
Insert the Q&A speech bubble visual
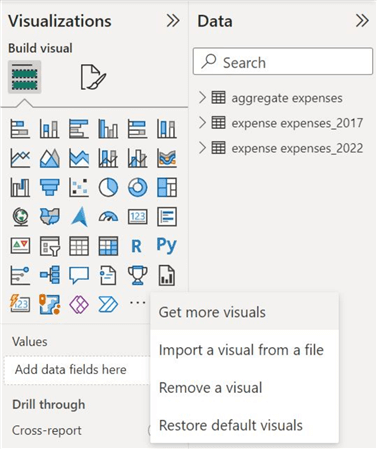(x=79, y=275)
